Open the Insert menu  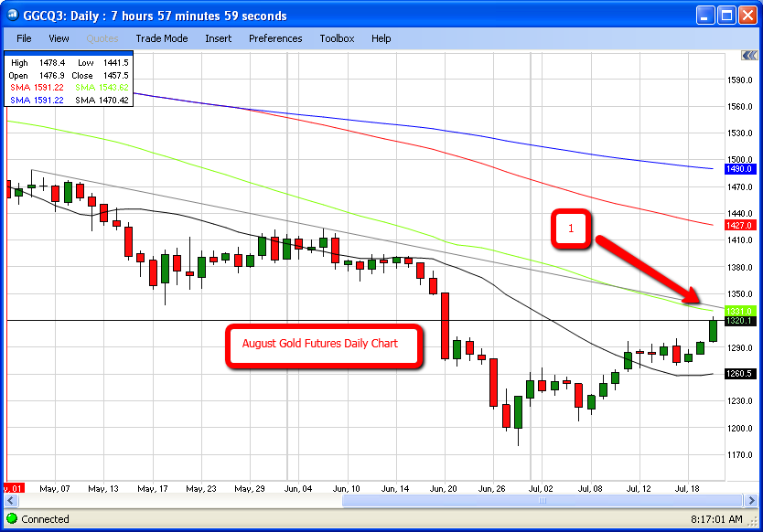[x=218, y=38]
